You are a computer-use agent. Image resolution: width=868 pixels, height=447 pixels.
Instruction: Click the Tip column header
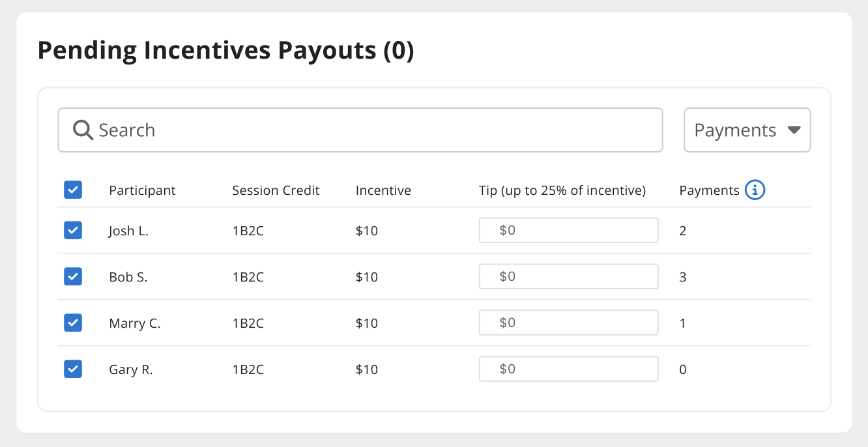(562, 191)
